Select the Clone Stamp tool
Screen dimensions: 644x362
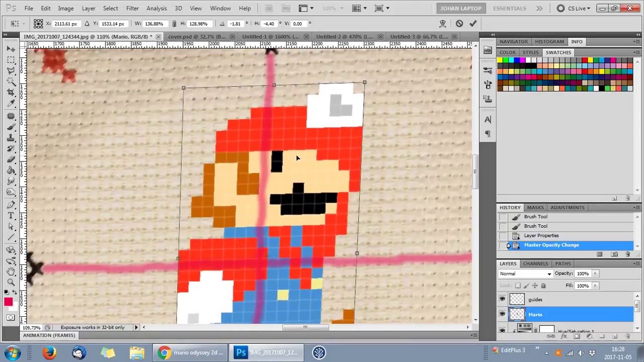tap(11, 138)
